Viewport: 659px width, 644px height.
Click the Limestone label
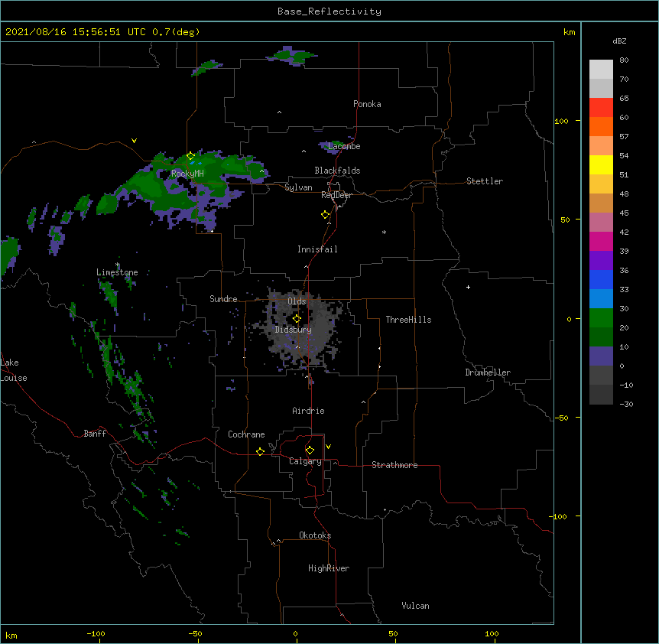click(117, 272)
